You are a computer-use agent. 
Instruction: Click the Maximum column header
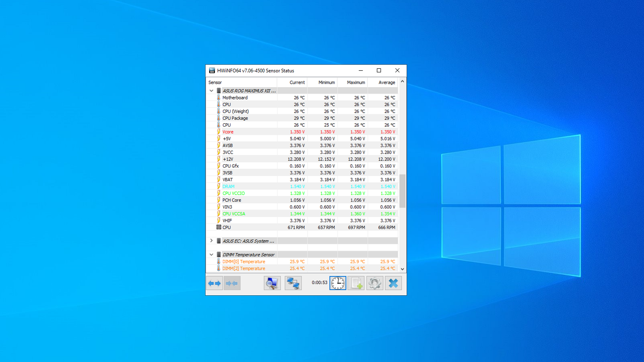click(x=353, y=82)
